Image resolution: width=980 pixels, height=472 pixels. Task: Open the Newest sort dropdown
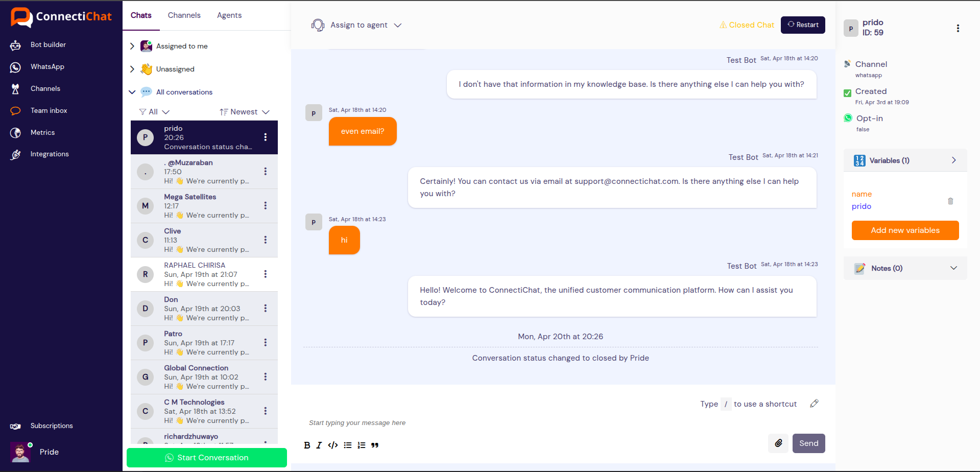245,112
